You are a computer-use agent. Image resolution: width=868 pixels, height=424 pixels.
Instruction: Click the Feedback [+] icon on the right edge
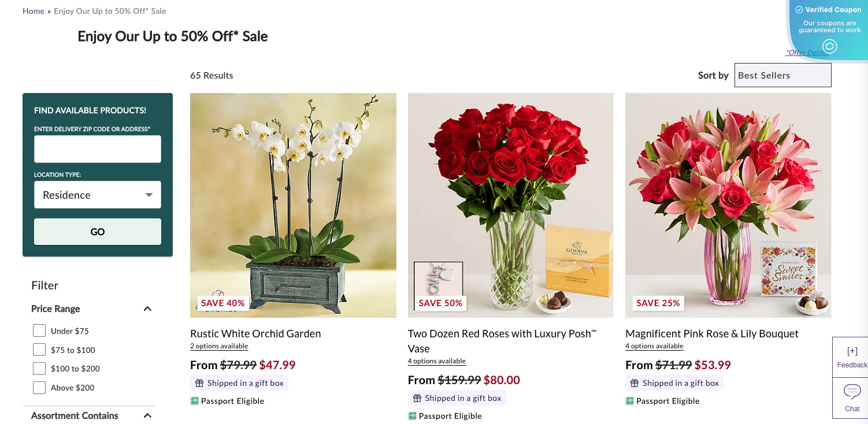[852, 350]
